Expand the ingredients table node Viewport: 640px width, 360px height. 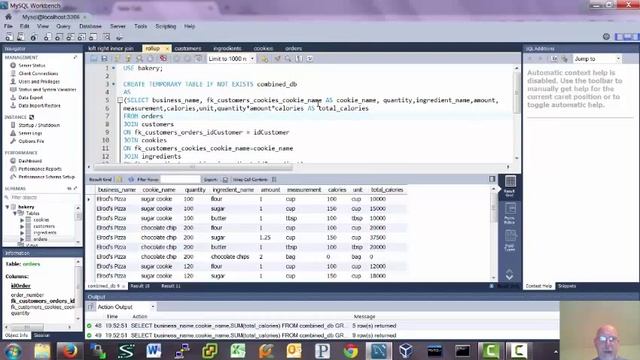(x=22, y=233)
